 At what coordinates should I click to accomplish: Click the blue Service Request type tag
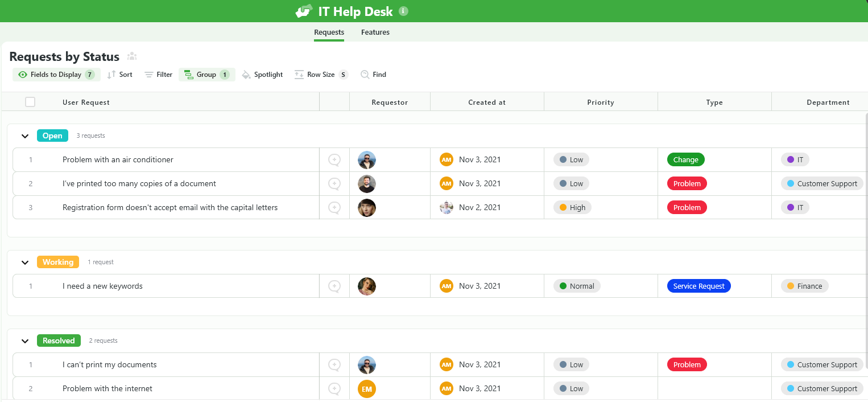click(698, 286)
